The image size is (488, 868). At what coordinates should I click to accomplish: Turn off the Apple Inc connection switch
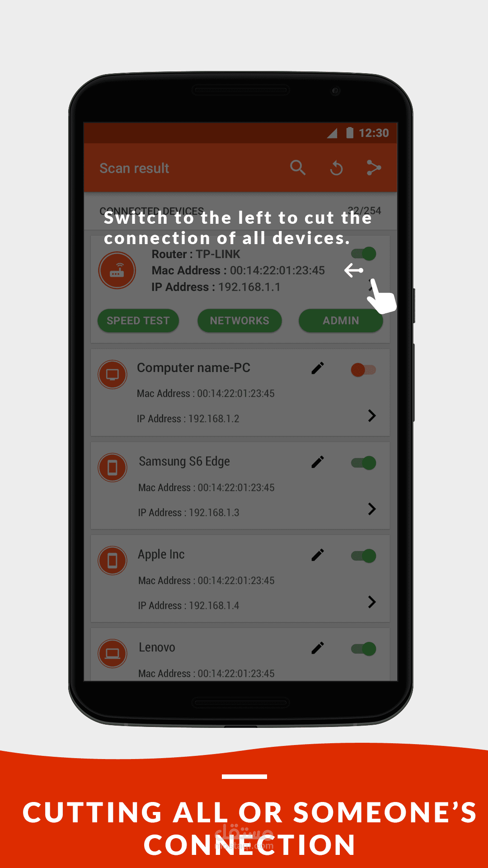tap(364, 556)
